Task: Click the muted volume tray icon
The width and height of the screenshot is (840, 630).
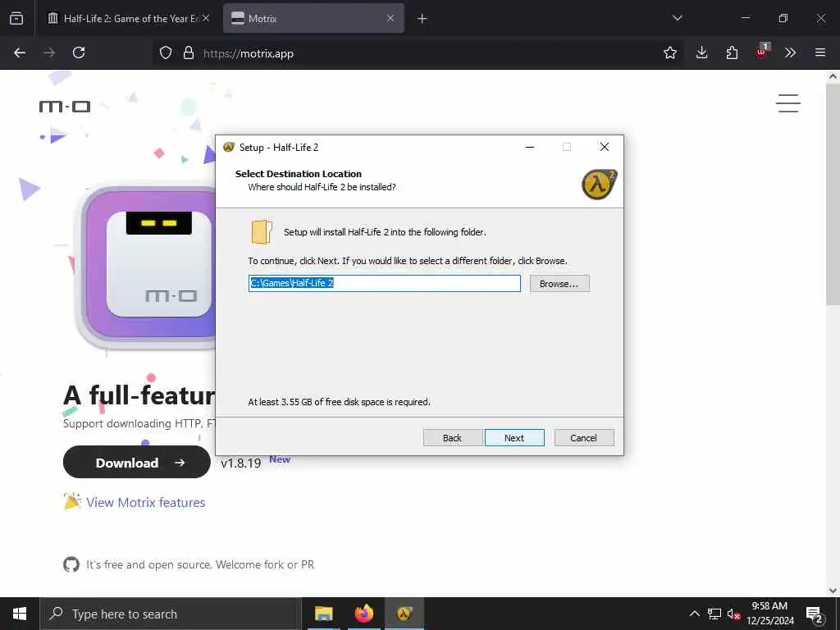Action: pyautogui.click(x=733, y=614)
